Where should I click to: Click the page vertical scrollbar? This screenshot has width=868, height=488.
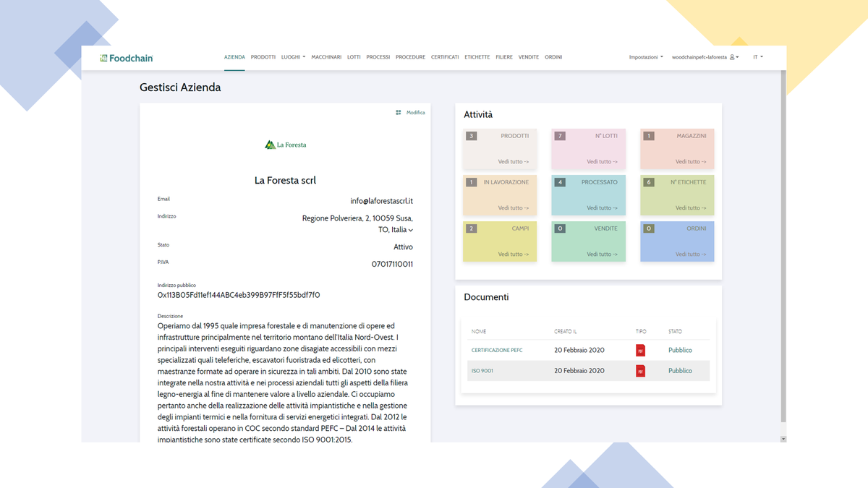[783, 247]
